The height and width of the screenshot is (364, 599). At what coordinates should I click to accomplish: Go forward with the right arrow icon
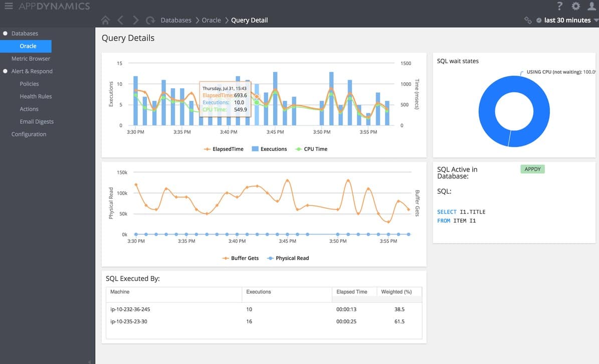point(136,20)
